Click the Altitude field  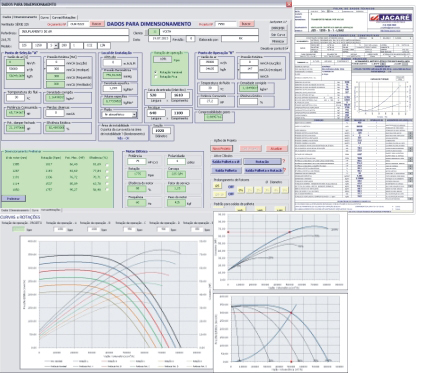coord(112,63)
